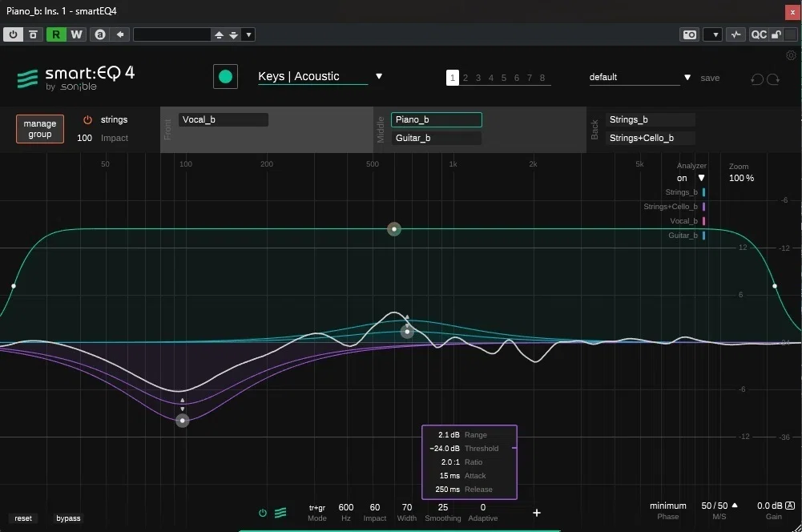Change the minimum Phase setting
Screen dimensions: 802x532
(668, 506)
